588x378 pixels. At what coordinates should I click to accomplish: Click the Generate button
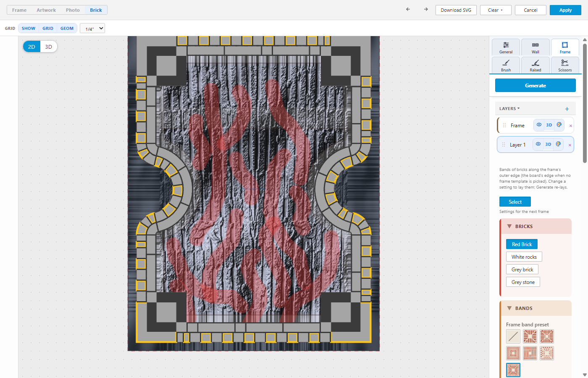535,85
